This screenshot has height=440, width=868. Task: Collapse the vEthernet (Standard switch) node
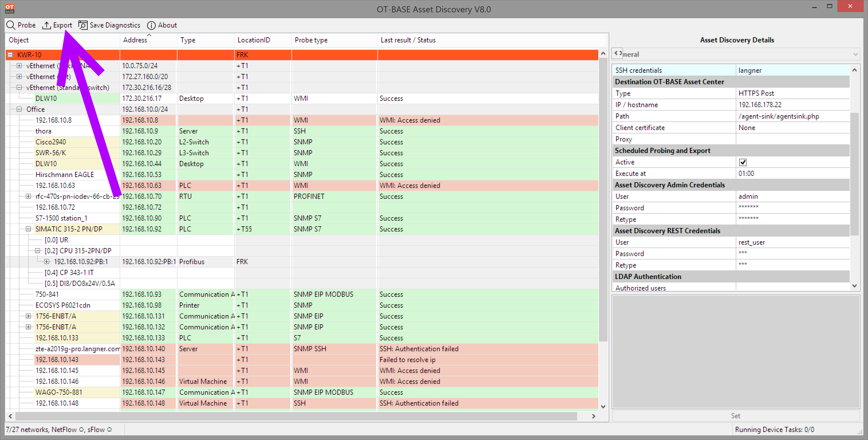pyautogui.click(x=19, y=87)
